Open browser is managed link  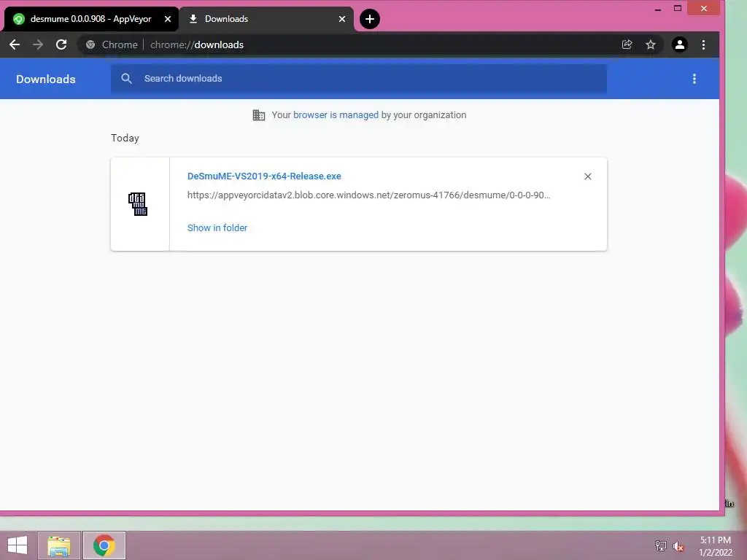(x=336, y=114)
